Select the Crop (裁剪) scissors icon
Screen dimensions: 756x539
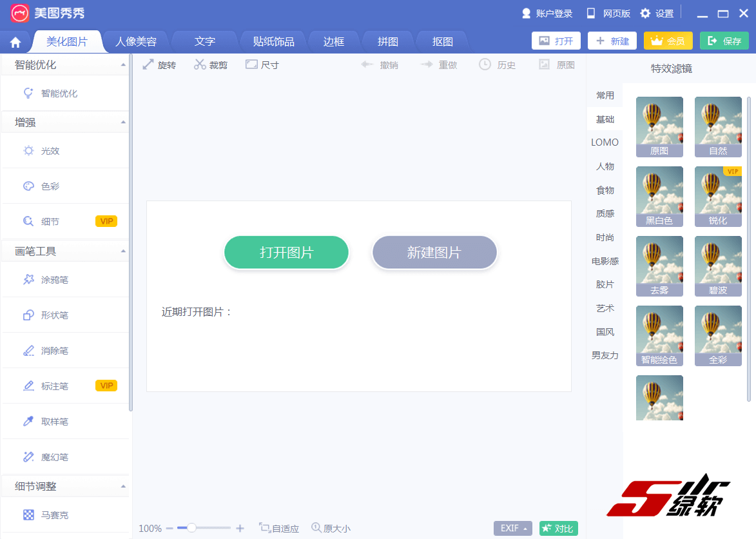(x=200, y=64)
